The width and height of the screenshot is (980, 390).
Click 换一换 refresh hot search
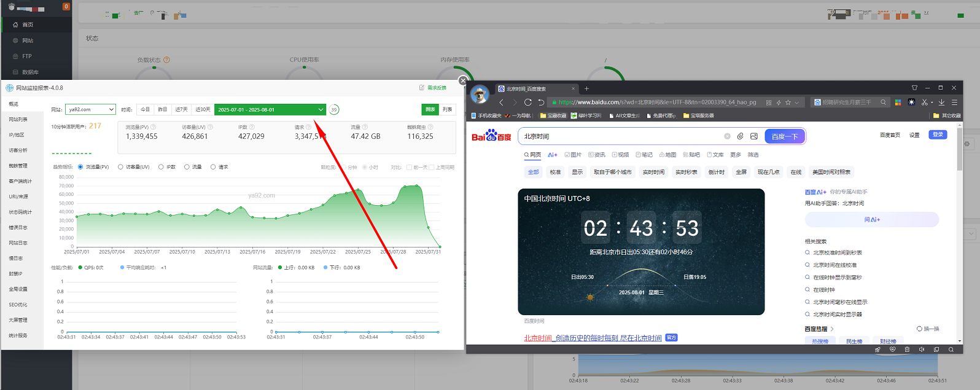tap(928, 329)
